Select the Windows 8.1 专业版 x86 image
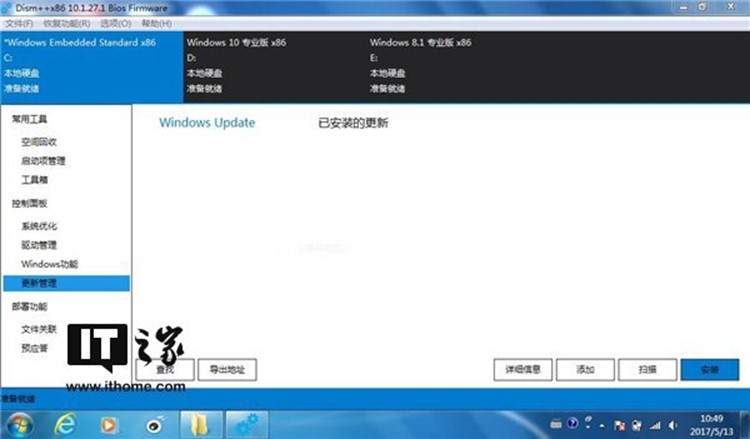Screen dimensions: 750x439 [x=420, y=43]
